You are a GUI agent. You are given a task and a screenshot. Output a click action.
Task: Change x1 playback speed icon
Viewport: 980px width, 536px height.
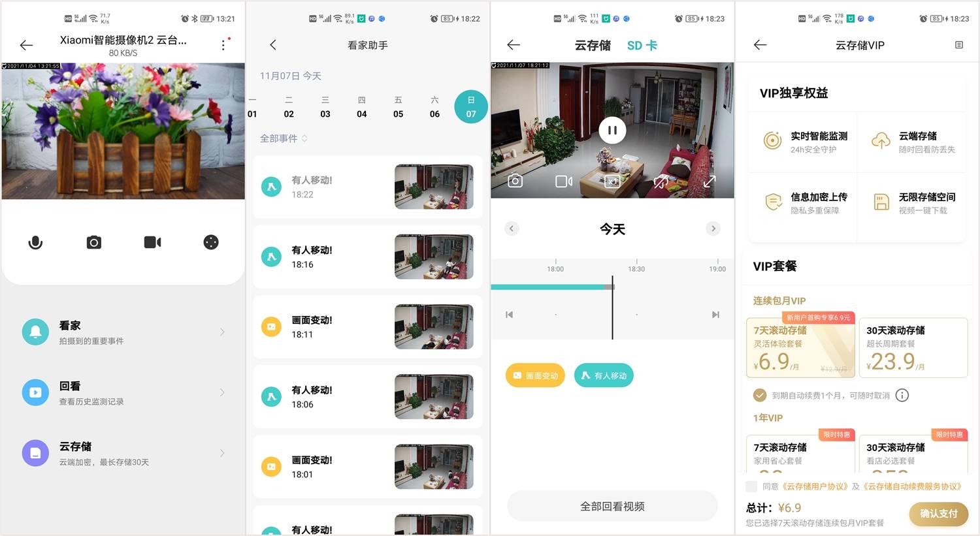612,181
